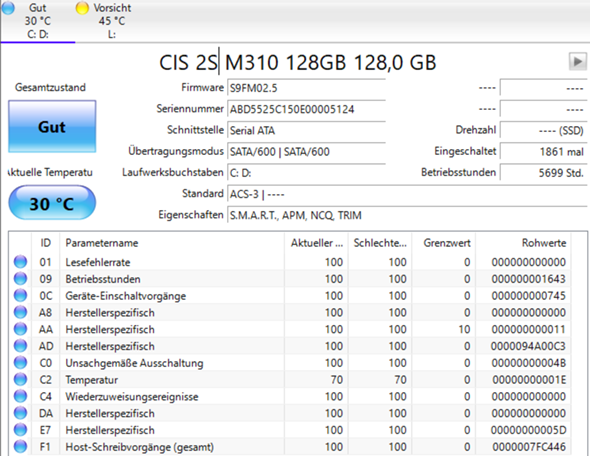Viewport: 590px width, 456px height.
Task: Click the Aktueller value 70 in Temperatur row
Action: click(x=337, y=380)
